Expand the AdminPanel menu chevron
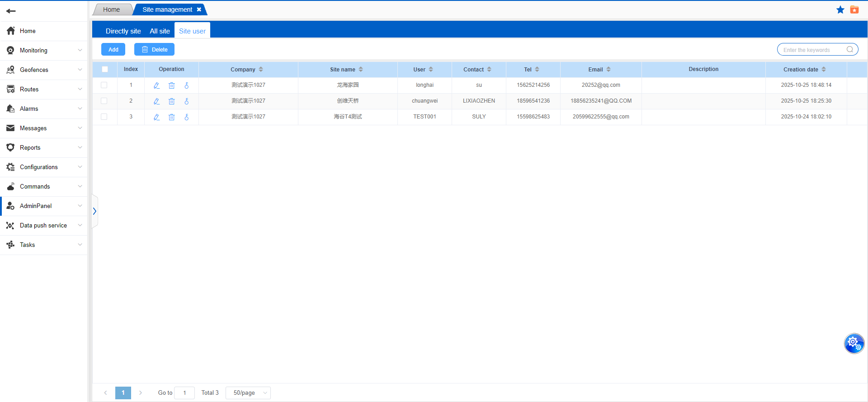868x402 pixels. (80, 206)
